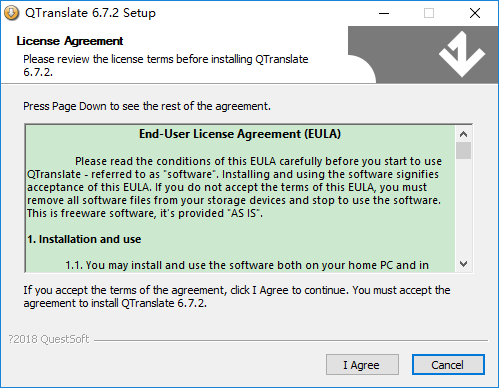Click the QuestSoft branding text

tap(49, 339)
